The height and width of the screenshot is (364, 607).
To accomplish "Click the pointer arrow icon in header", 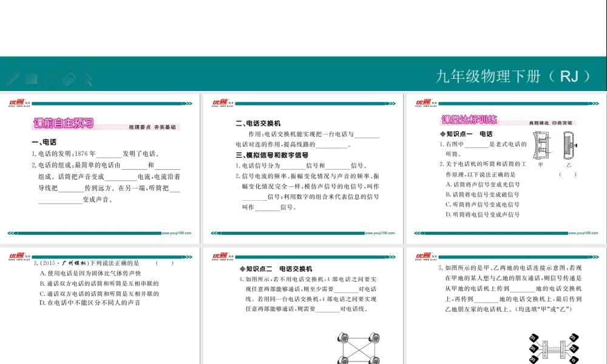I will point(89,78).
